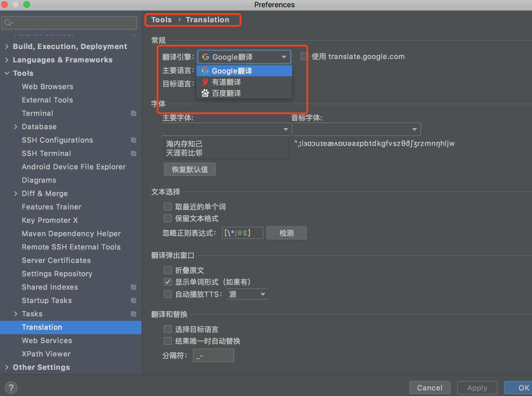Enable 自动播放TTS checkbox
Viewport: 532px width, 396px height.
click(168, 294)
